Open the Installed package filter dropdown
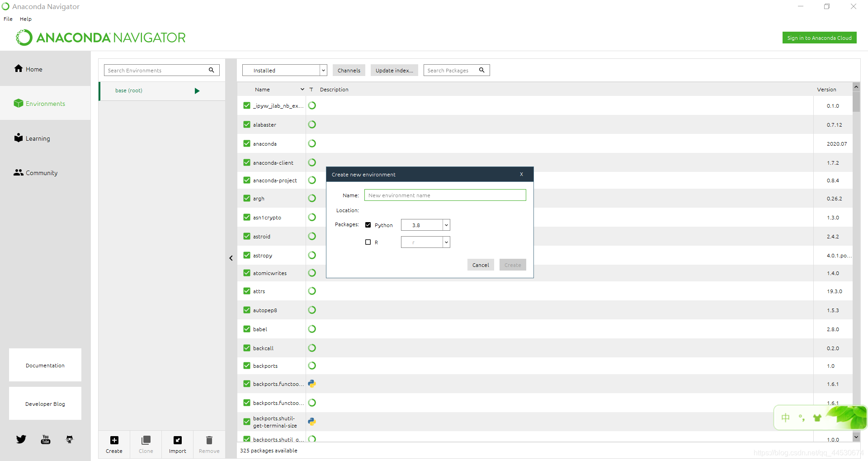Viewport: 868px width, 461px height. click(284, 70)
